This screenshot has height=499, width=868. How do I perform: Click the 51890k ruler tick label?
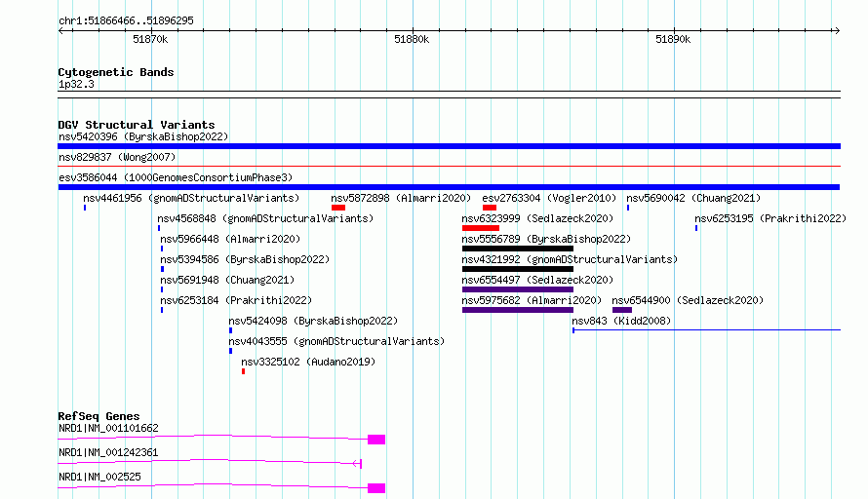[x=673, y=39]
